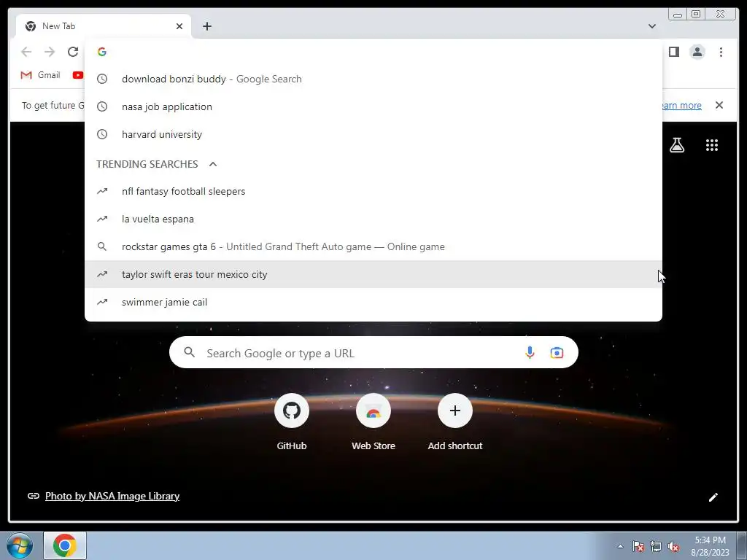This screenshot has height=560, width=747.
Task: Click the forward navigation arrow
Action: [x=50, y=52]
